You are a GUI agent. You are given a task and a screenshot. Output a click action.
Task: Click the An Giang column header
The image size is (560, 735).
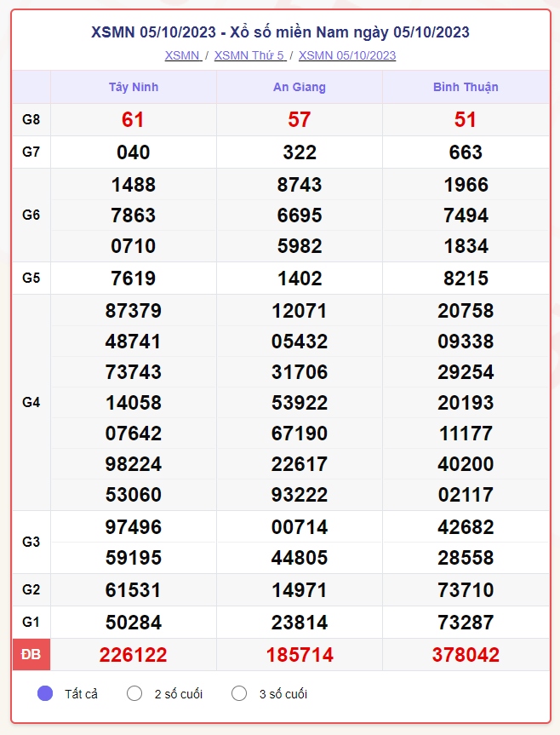pyautogui.click(x=300, y=87)
